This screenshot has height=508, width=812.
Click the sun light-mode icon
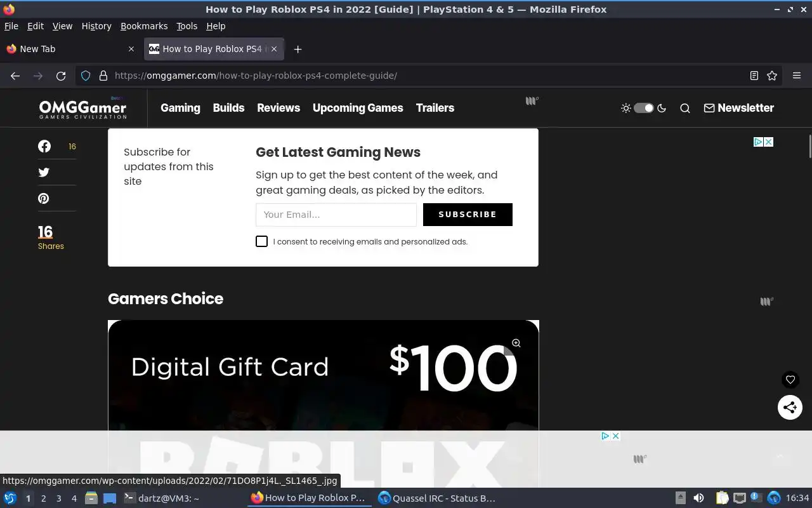coord(626,108)
